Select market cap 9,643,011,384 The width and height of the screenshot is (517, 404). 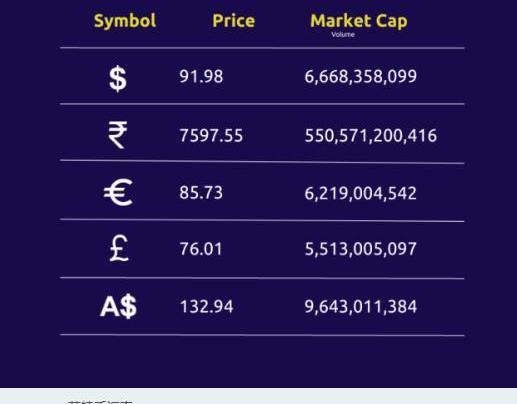click(361, 307)
